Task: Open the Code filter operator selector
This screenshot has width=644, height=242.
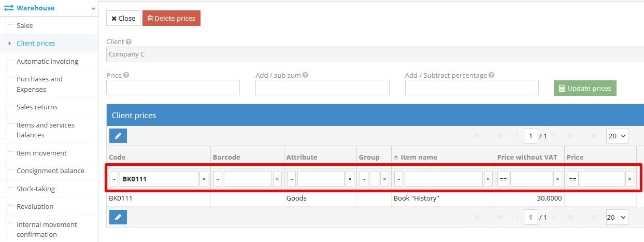Action: [x=114, y=179]
